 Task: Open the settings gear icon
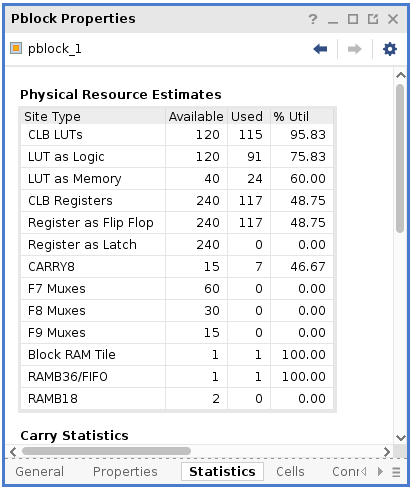(390, 49)
